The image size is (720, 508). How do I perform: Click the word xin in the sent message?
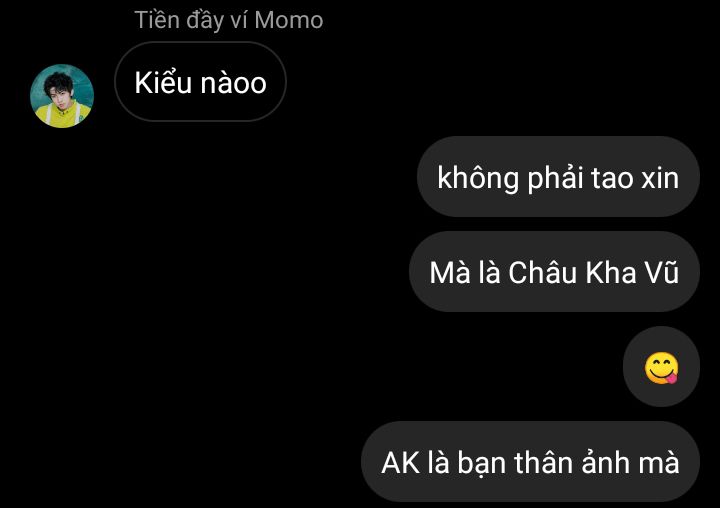660,178
